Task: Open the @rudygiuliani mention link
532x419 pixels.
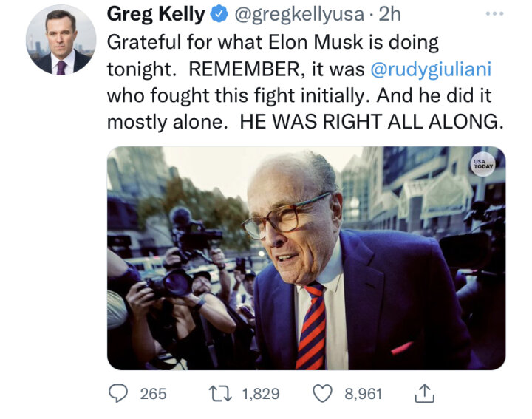Action: pos(431,69)
